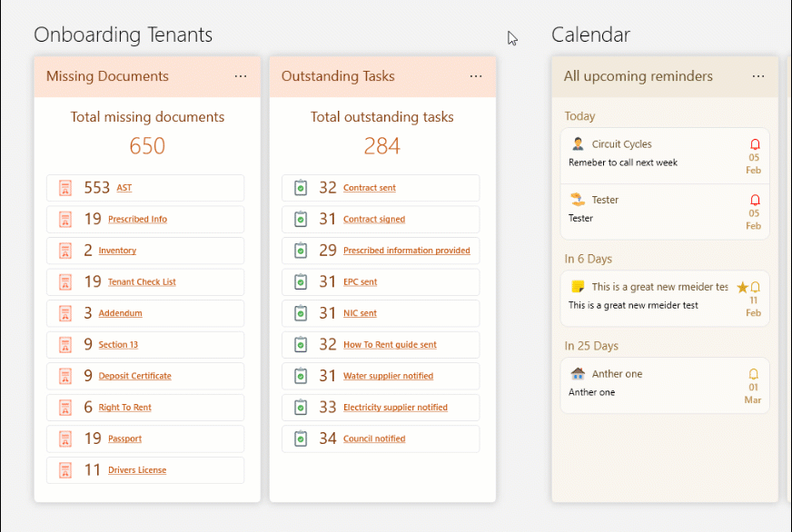Click the red bell on Circuit Cycles reminder
The image size is (792, 532).
click(755, 144)
